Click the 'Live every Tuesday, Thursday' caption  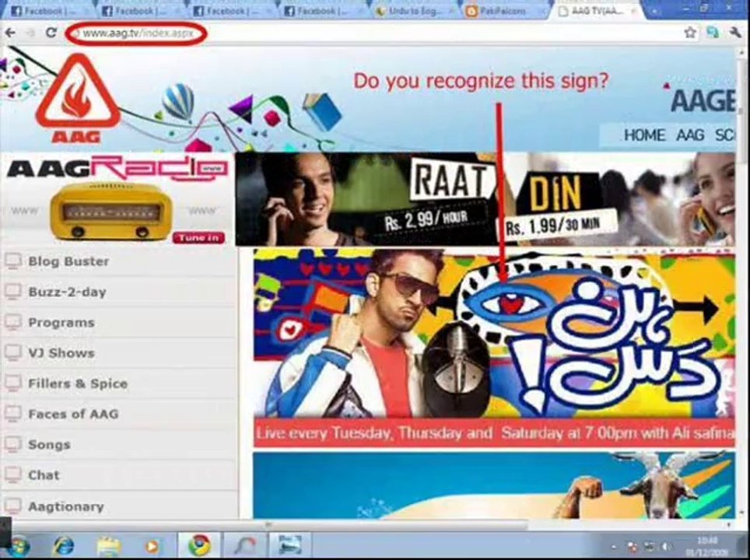[x=494, y=433]
